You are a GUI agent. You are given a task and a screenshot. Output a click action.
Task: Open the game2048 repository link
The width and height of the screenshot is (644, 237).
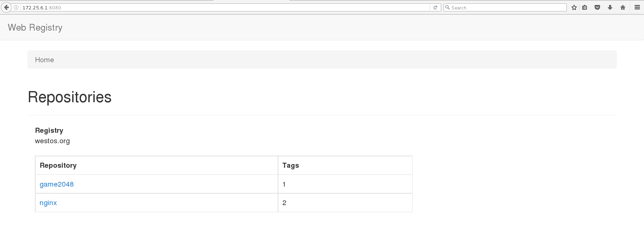coord(56,184)
